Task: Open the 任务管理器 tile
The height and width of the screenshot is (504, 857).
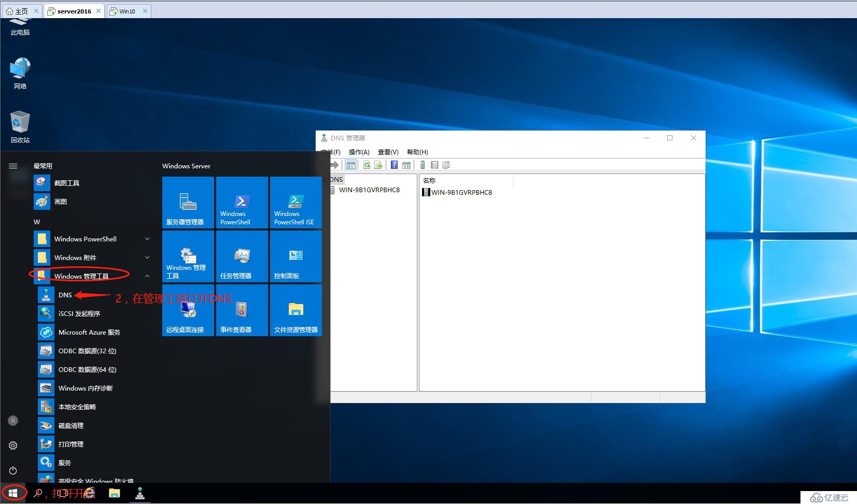Action: 242,256
